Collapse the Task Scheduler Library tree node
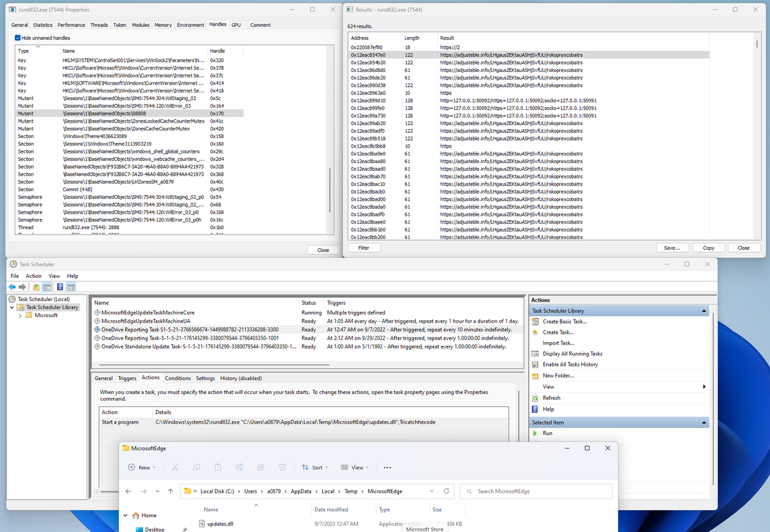Screen dimensions: 770x532 pyautogui.click(x=12, y=307)
